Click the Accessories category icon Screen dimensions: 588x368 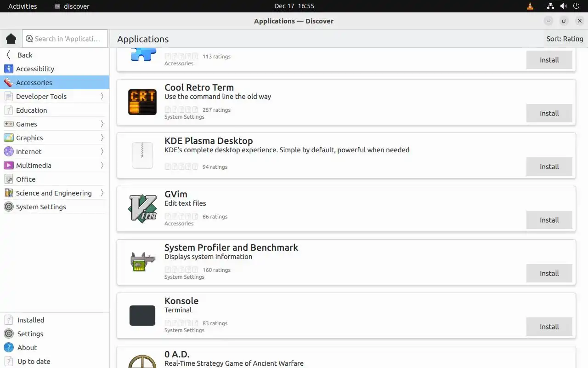click(8, 82)
